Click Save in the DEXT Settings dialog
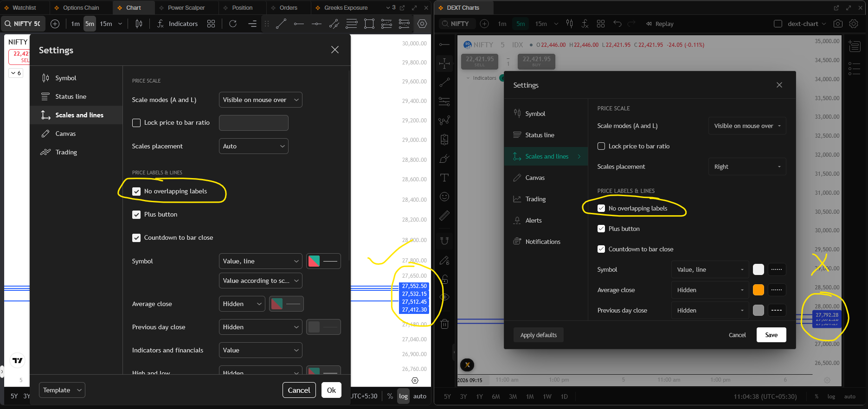This screenshot has height=409, width=868. 772,335
